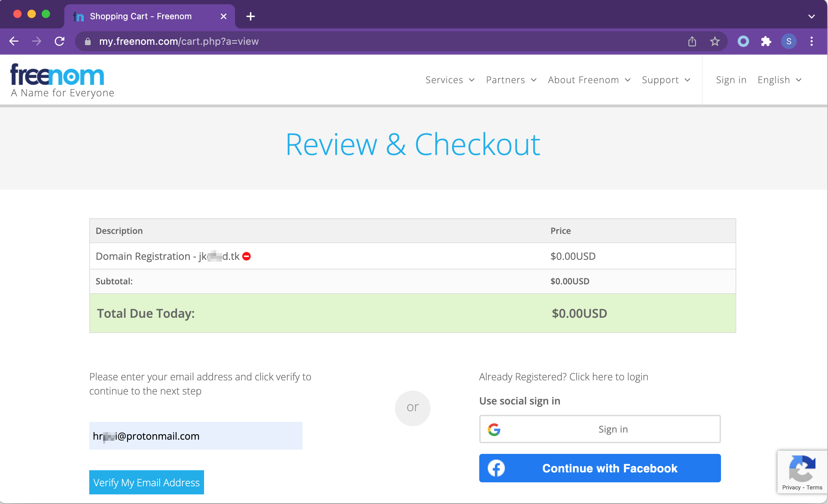This screenshot has width=828, height=504.
Task: Click the Freenom logo
Action: [x=58, y=74]
